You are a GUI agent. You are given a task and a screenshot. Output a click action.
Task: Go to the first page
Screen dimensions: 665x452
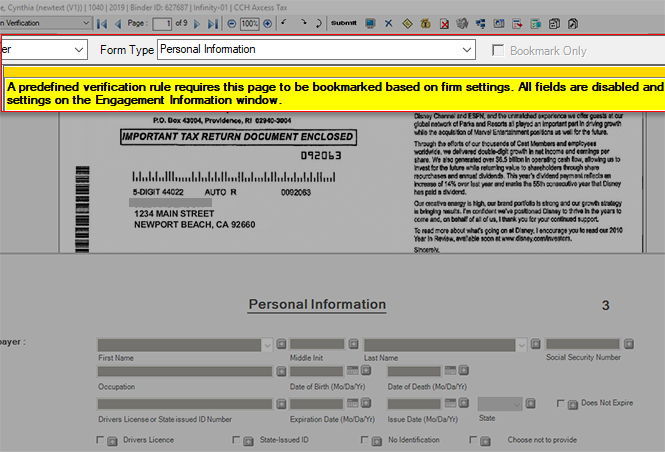pyautogui.click(x=102, y=24)
